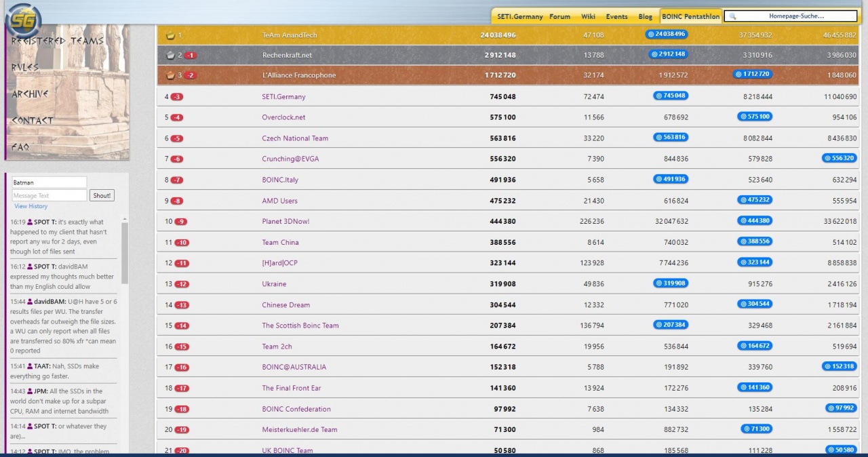Click the blue 745 048 badge for SETI.Germany
Image resolution: width=868 pixels, height=457 pixels.
[671, 96]
